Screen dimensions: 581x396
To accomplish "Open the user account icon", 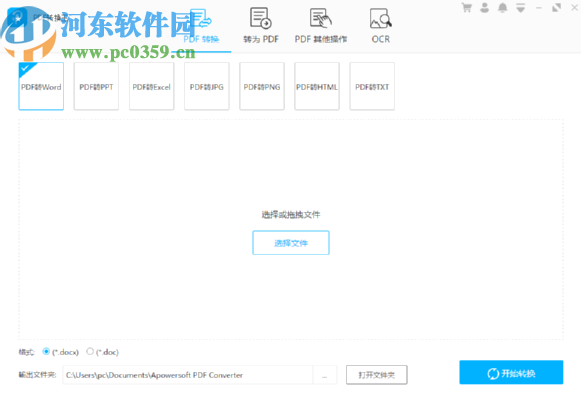I will coord(484,7).
